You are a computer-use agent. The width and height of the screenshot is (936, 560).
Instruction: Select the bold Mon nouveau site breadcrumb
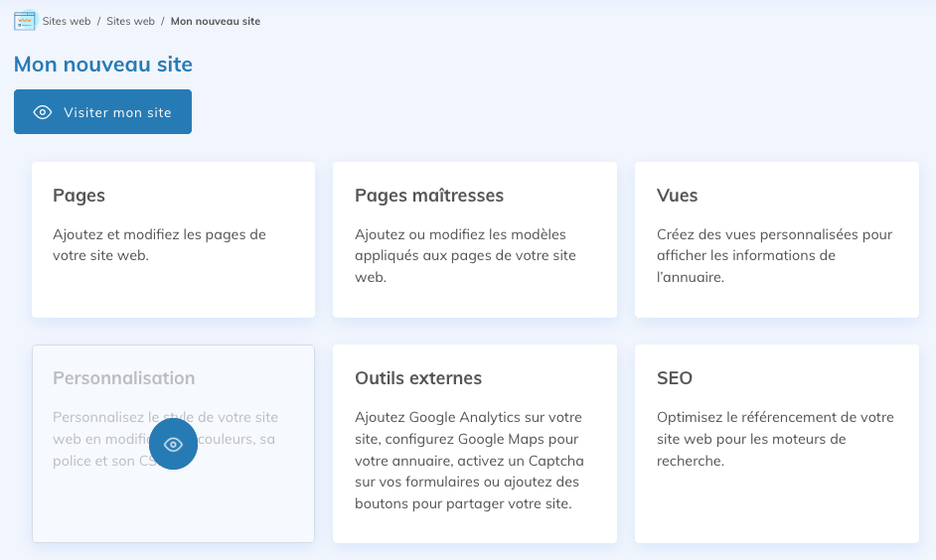pos(216,21)
